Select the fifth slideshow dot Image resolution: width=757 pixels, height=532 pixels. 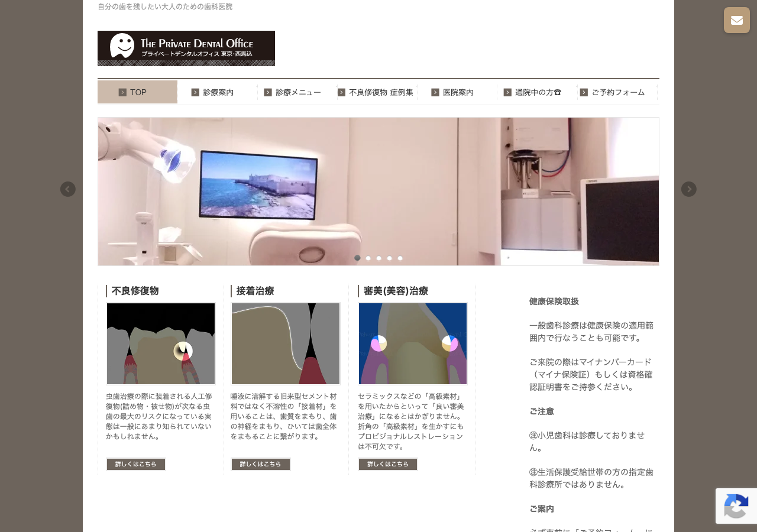coord(400,258)
